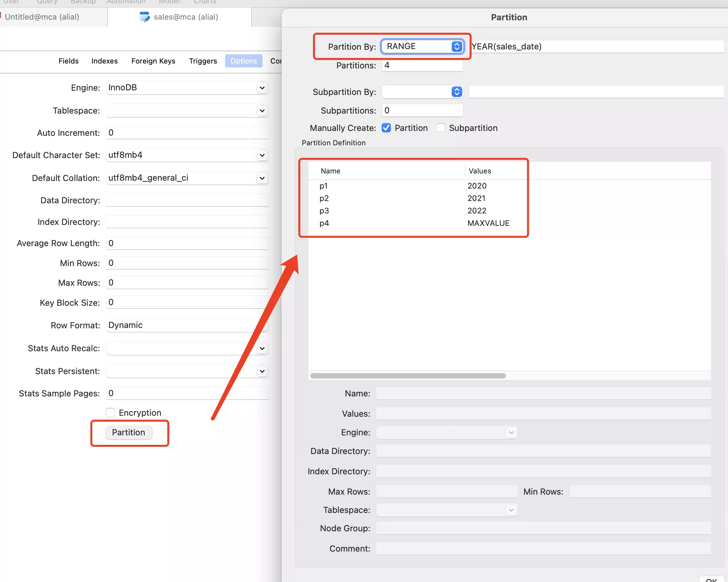Image resolution: width=728 pixels, height=582 pixels.
Task: Open the Fields tab
Action: click(68, 61)
